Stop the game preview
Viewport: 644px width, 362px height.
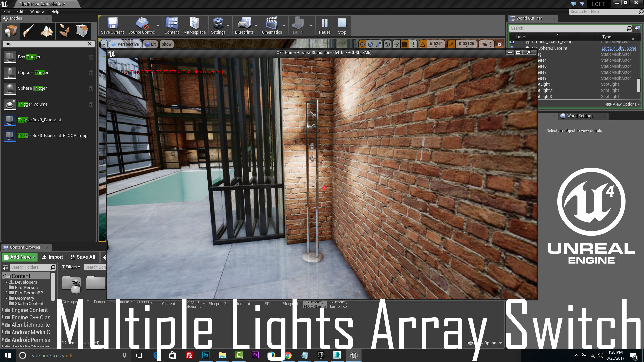pyautogui.click(x=342, y=26)
